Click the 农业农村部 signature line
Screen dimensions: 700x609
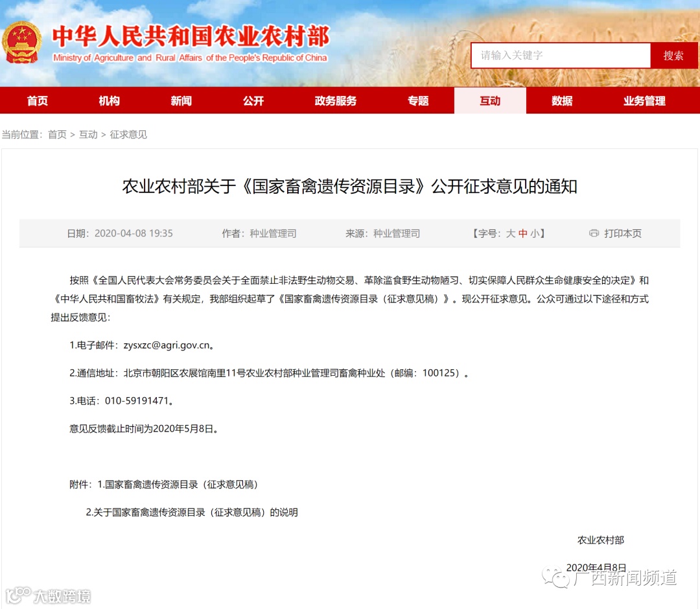pyautogui.click(x=601, y=540)
